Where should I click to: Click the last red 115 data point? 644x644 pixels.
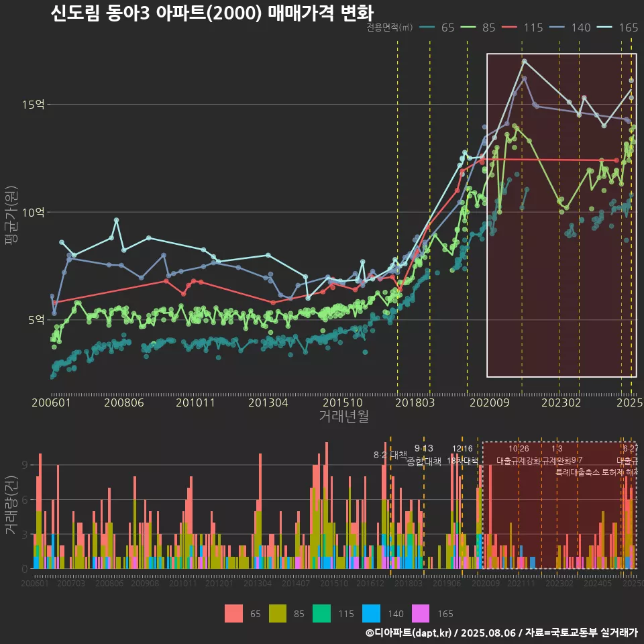pos(616,160)
